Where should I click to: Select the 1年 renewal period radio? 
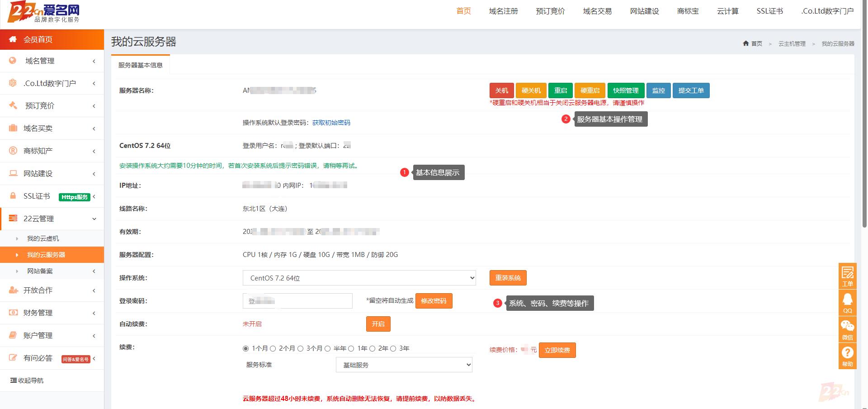click(351, 348)
